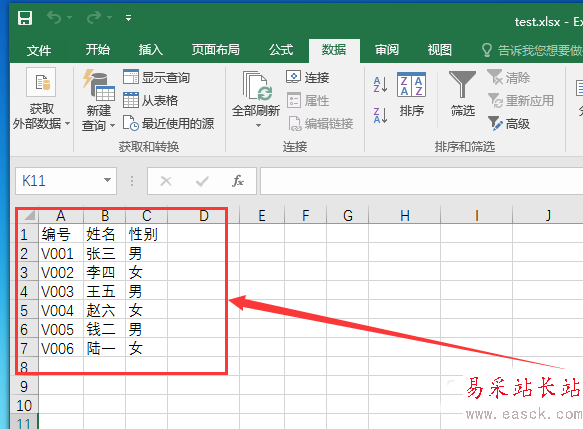Viewport: 583px width, 429px height.
Task: Switch to the 页面布局 ribbon tab
Action: coord(215,50)
